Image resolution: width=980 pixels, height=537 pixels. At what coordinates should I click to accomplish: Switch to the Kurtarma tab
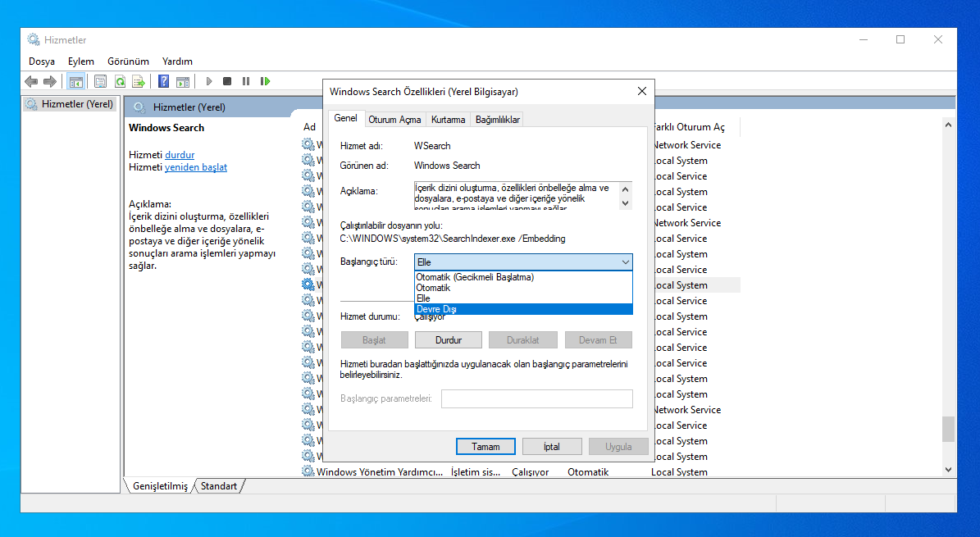point(448,120)
